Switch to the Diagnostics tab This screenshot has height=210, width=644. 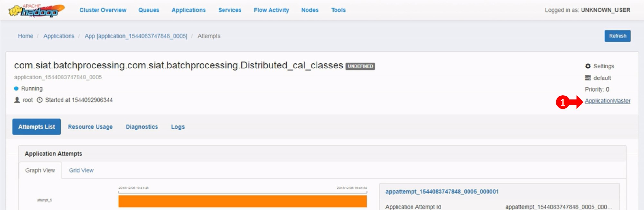tap(142, 127)
